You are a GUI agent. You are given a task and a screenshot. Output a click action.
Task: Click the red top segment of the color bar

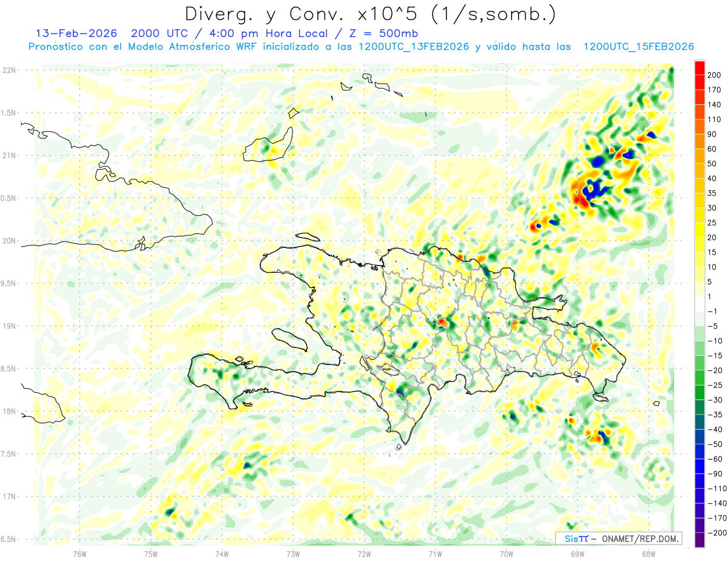click(x=699, y=68)
